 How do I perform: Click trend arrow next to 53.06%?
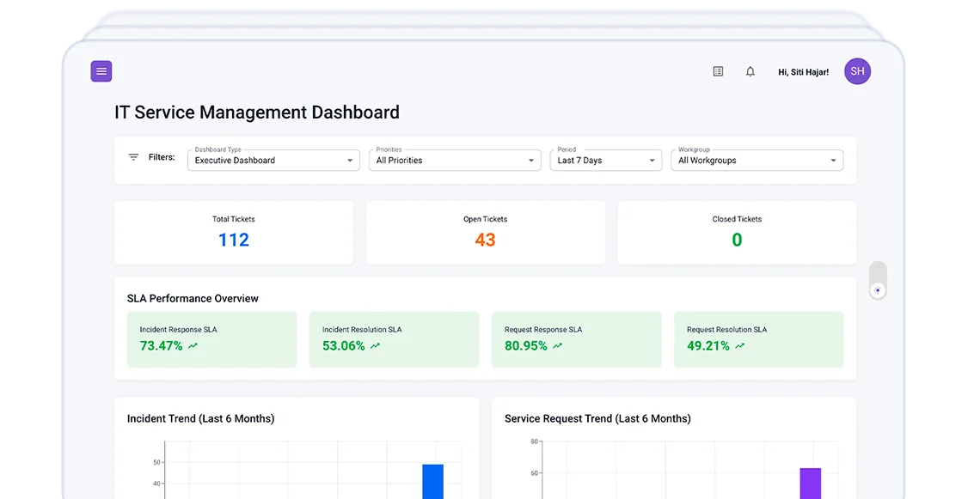coord(375,346)
